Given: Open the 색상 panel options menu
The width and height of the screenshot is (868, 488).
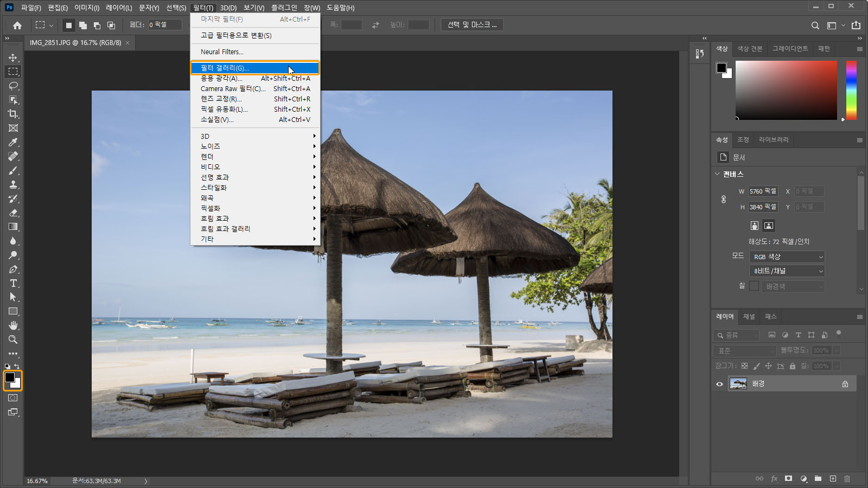Looking at the screenshot, I should pyautogui.click(x=859, y=49).
